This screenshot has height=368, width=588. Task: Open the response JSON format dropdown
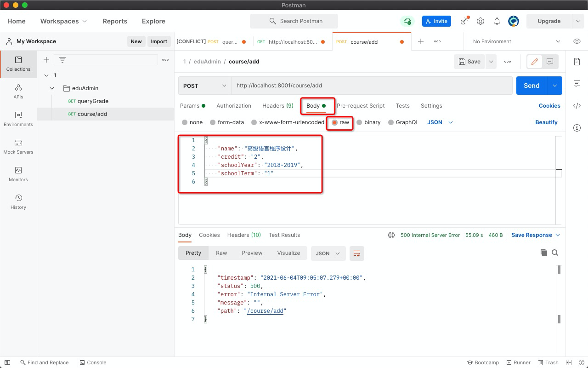pyautogui.click(x=328, y=253)
